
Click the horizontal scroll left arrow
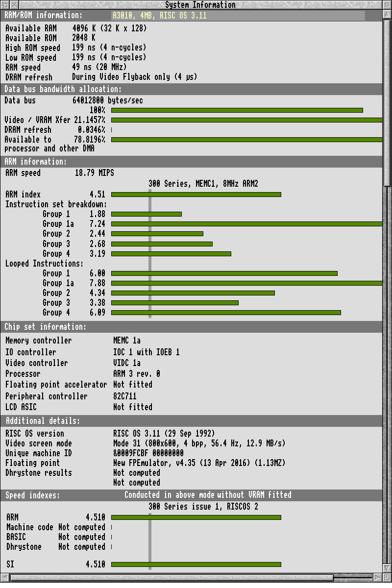coord(5,578)
